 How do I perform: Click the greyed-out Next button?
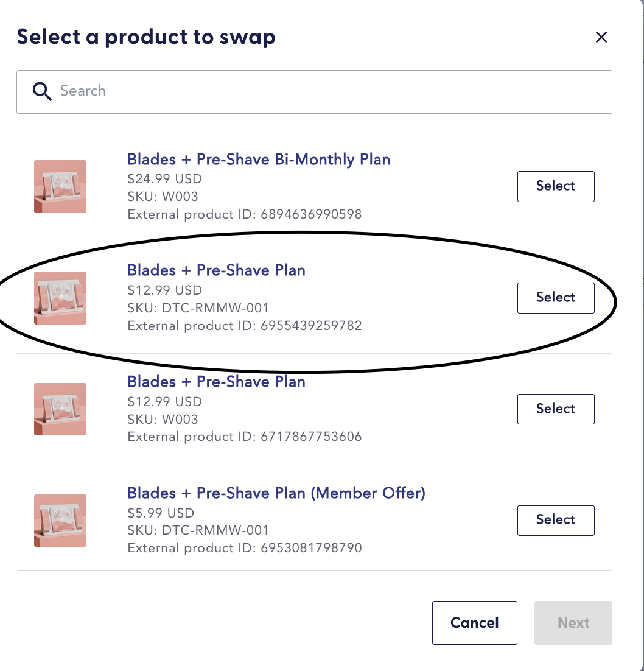(573, 623)
